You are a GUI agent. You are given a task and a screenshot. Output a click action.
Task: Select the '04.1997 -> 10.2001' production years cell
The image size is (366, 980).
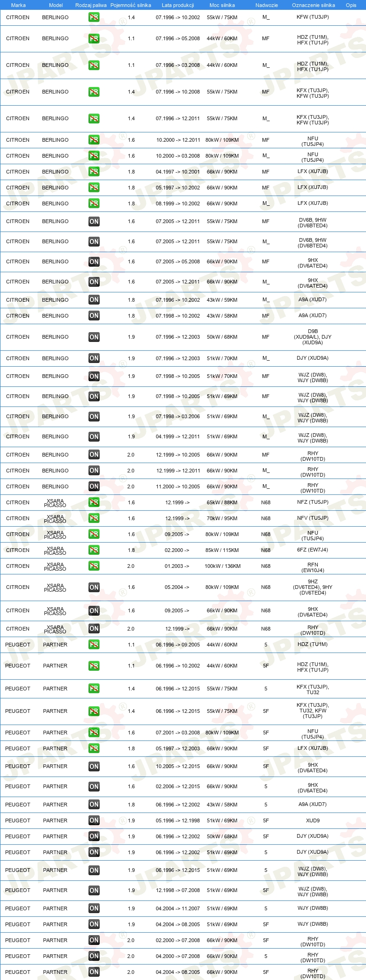(x=178, y=172)
